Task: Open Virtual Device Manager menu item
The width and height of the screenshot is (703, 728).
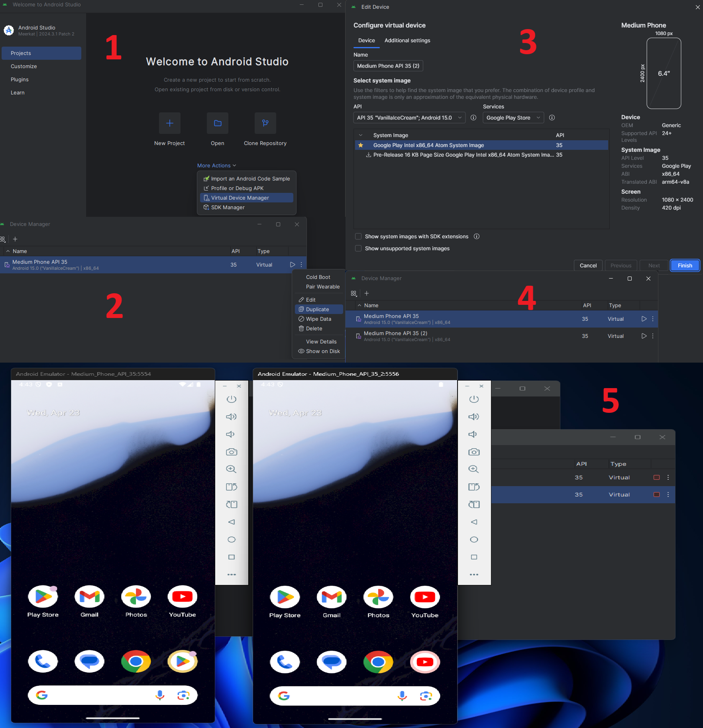Action: click(x=246, y=198)
